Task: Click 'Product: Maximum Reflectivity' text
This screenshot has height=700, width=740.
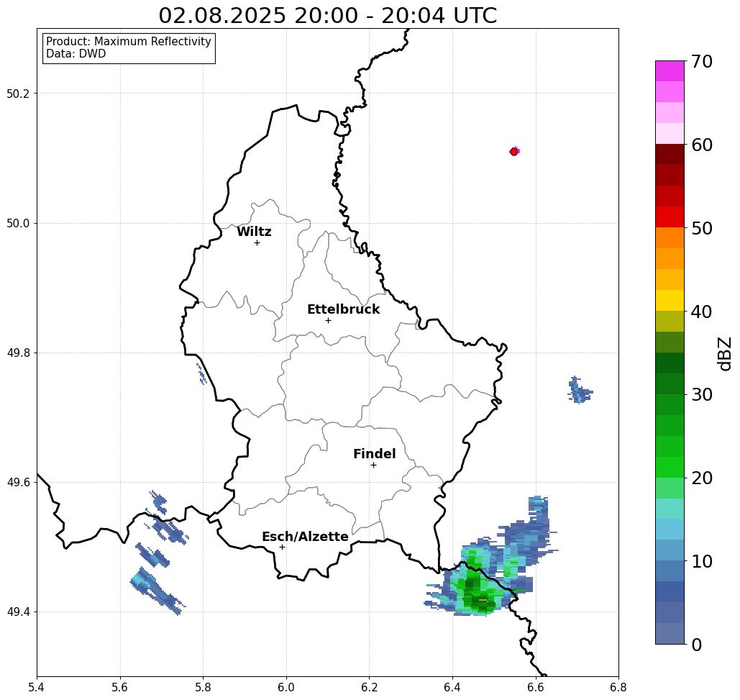Action: point(128,42)
